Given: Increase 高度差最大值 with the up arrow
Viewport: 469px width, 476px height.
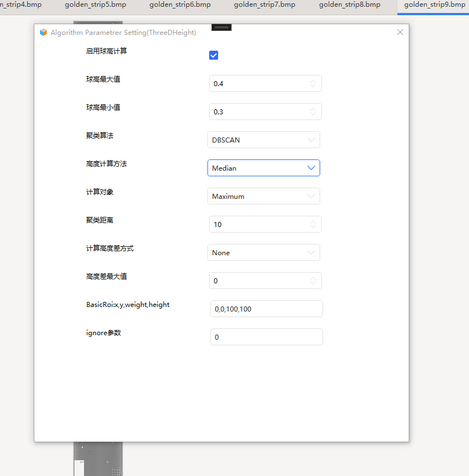Looking at the screenshot, I should pos(312,278).
